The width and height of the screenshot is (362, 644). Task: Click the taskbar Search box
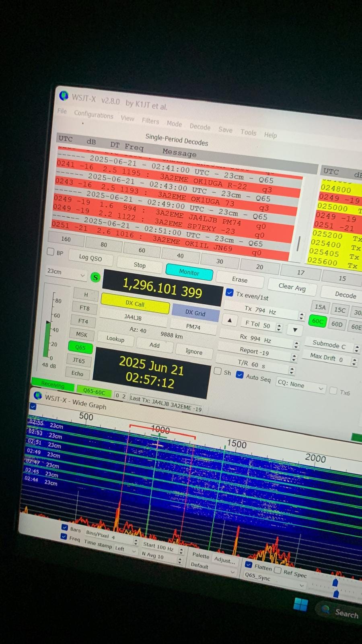coord(341,612)
